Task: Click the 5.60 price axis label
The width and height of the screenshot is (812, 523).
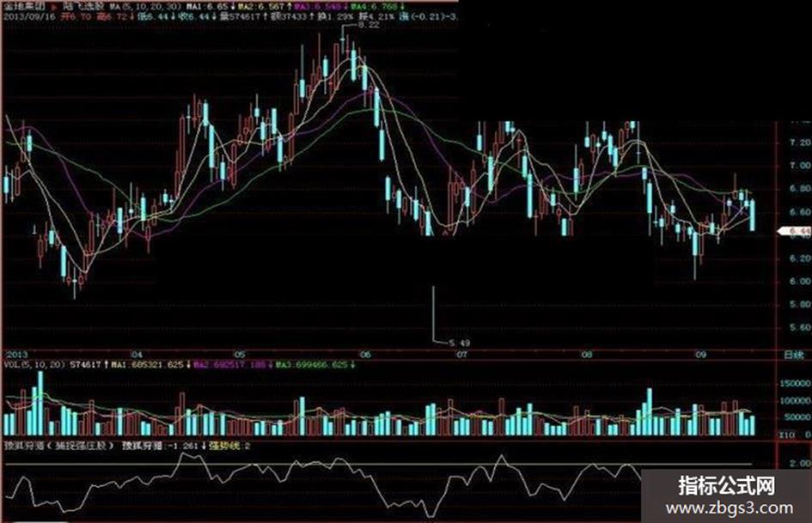Action: tap(800, 327)
